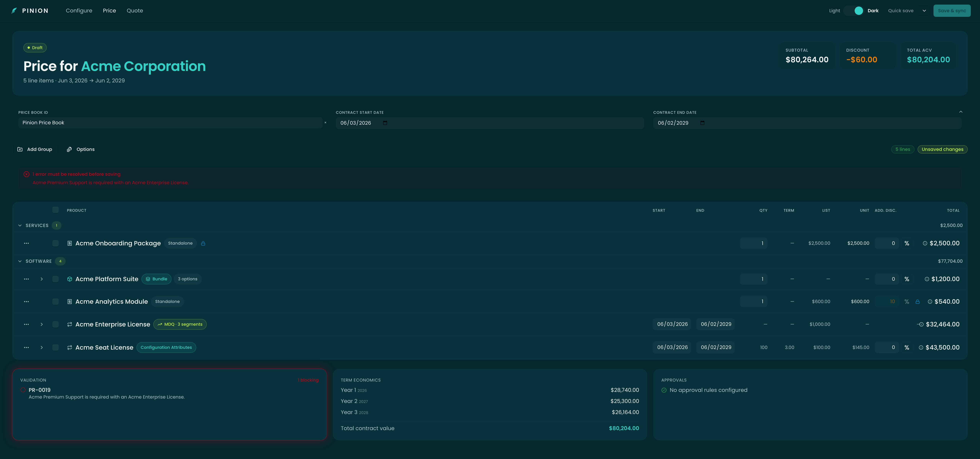Select the Light theme label

click(834, 11)
